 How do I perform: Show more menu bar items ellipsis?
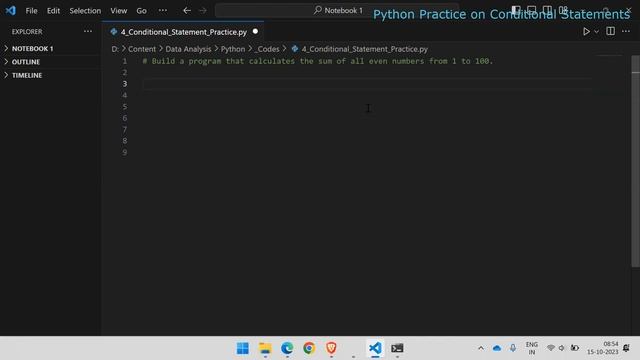tap(162, 10)
